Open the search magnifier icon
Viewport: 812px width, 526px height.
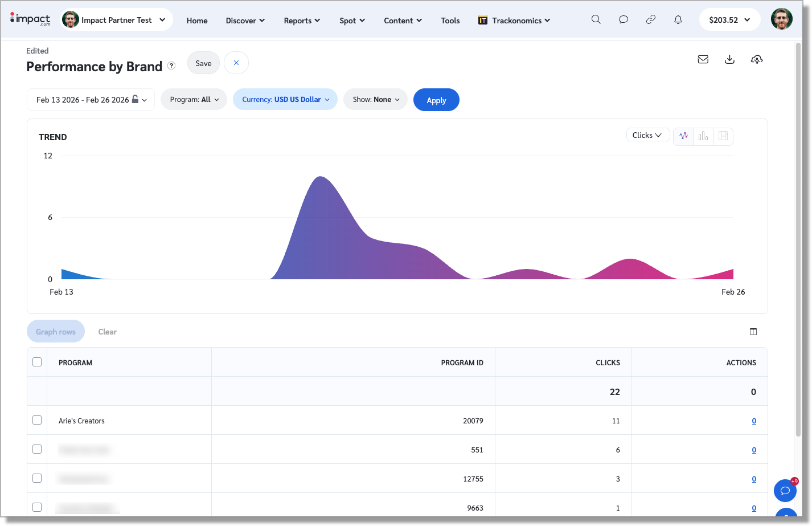pyautogui.click(x=596, y=19)
